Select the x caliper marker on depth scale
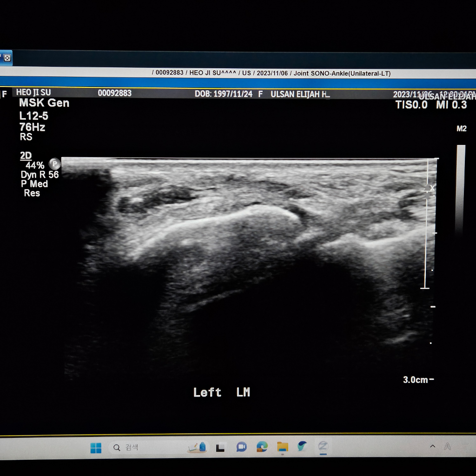The width and height of the screenshot is (476, 476). 432,188
